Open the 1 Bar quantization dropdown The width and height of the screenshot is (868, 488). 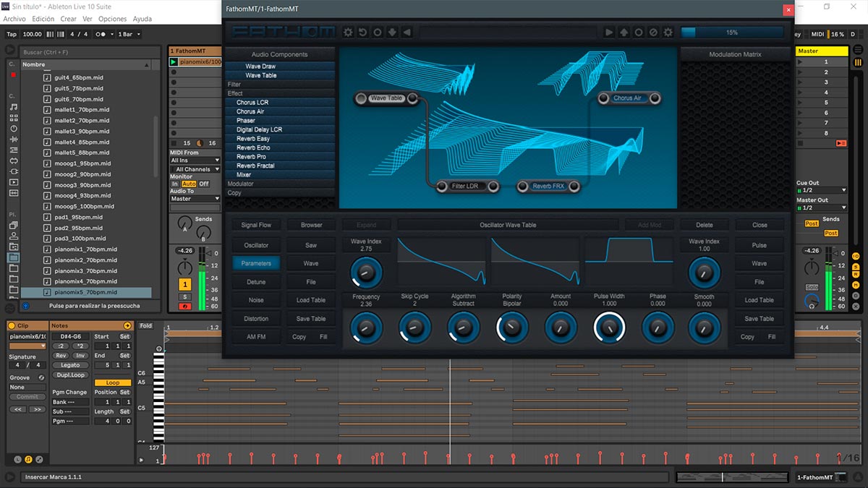(x=128, y=34)
